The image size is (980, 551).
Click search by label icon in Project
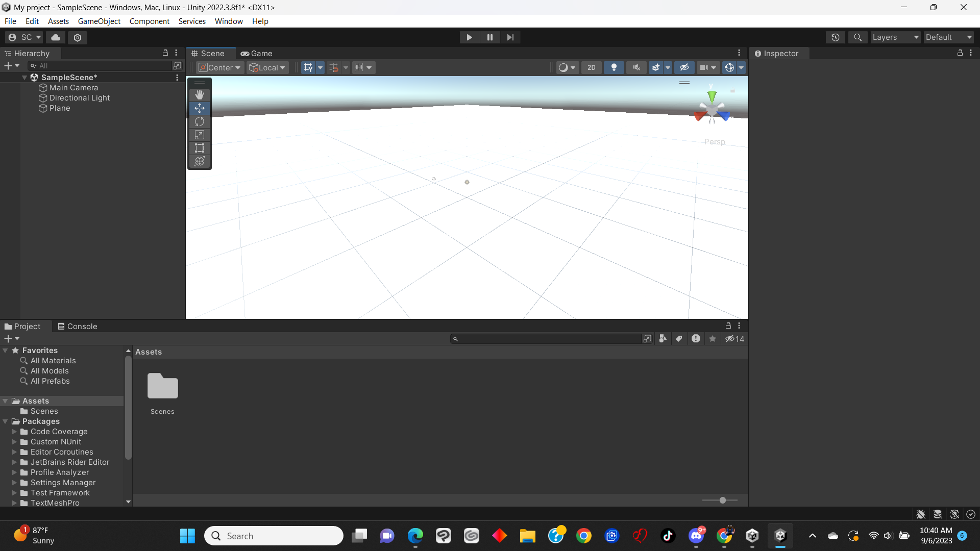pyautogui.click(x=679, y=339)
